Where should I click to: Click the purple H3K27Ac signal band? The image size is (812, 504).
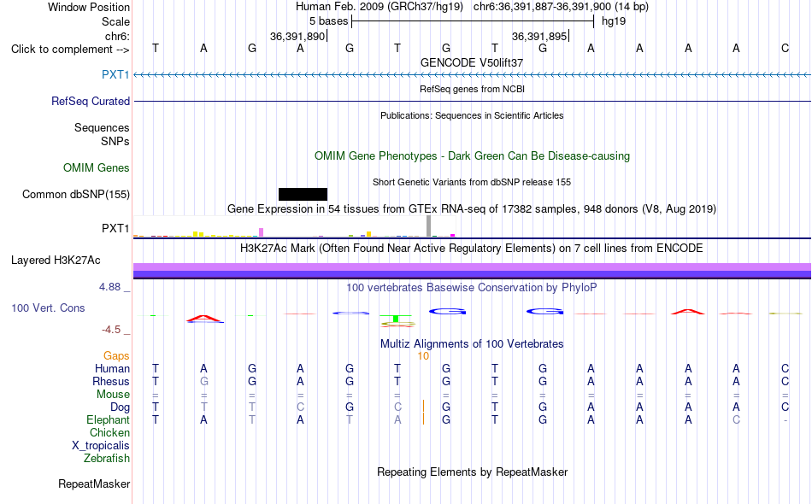[x=472, y=271]
